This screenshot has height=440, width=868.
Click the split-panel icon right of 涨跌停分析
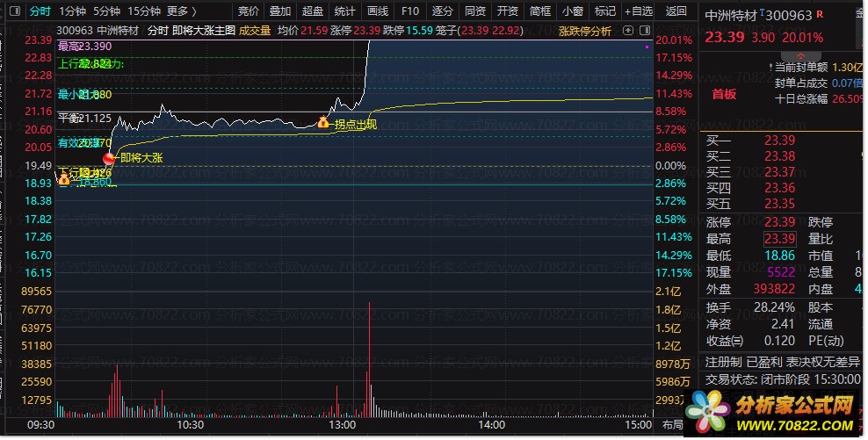(x=645, y=31)
